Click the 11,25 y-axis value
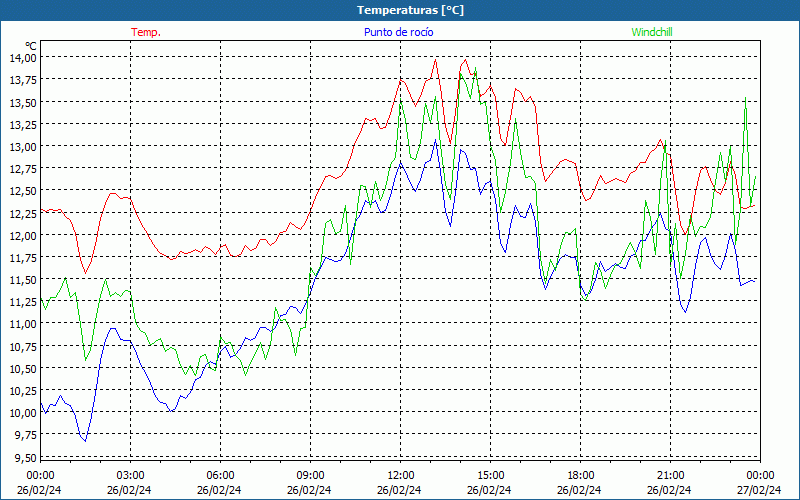 coord(23,302)
